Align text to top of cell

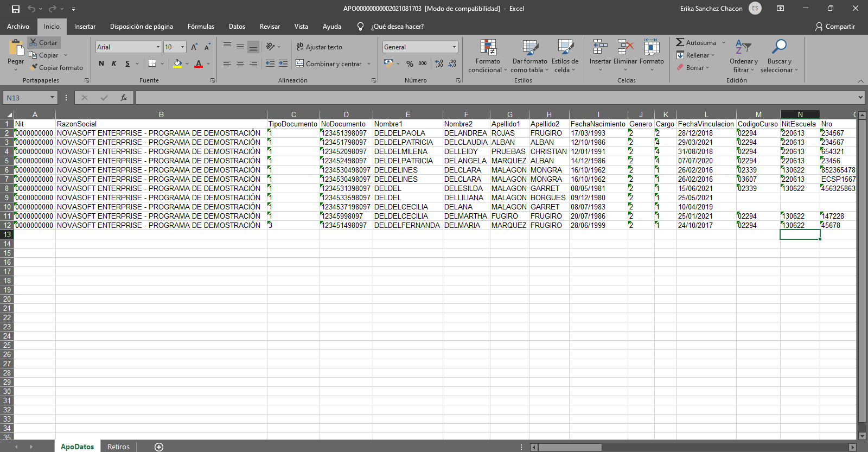pyautogui.click(x=227, y=47)
